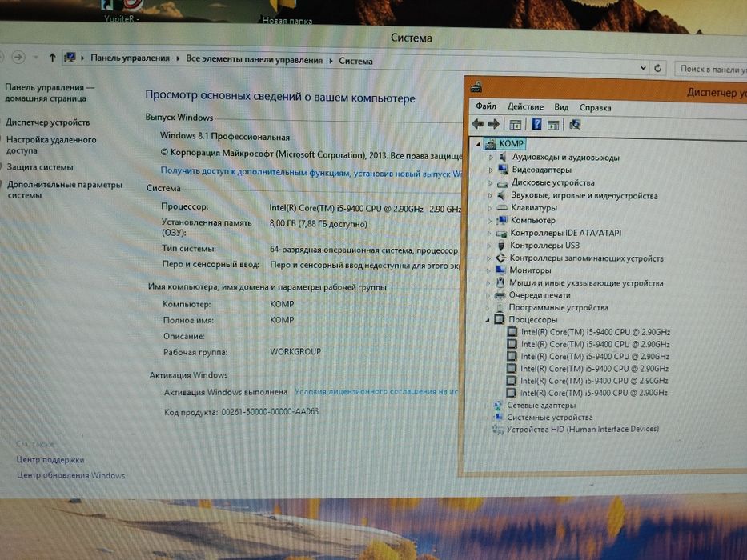Click the product code 00261-50000-00000-AA063
747x560 pixels.
(x=270, y=411)
